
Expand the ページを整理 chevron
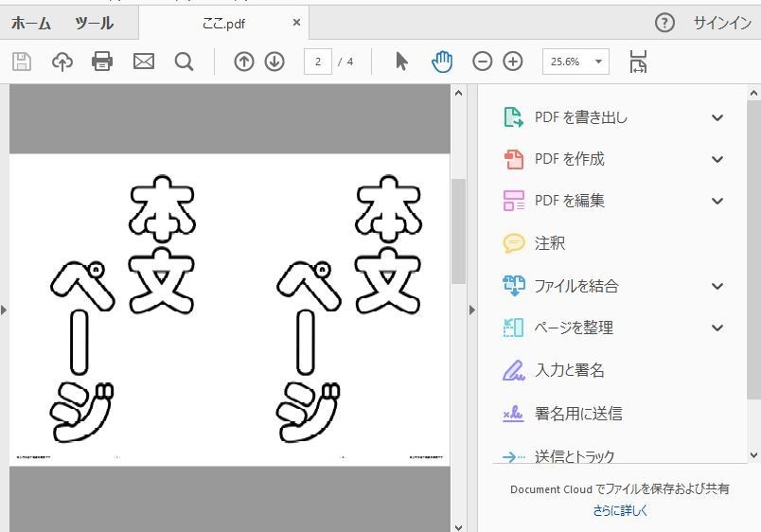717,328
